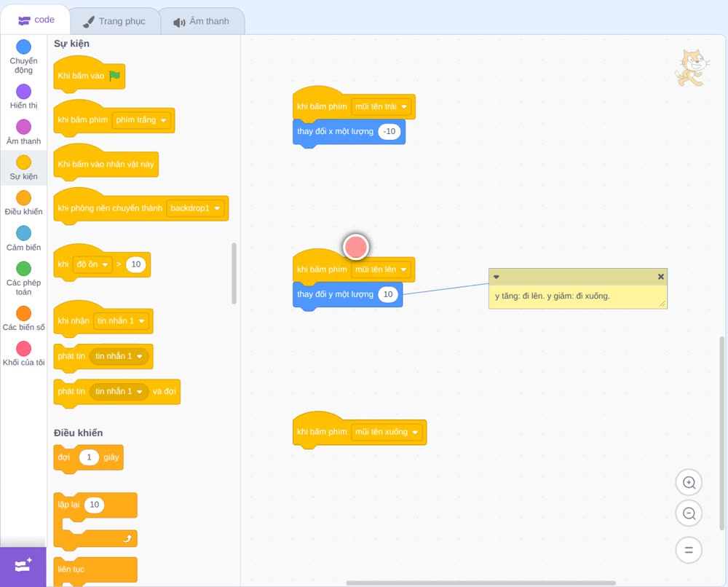Screen dimensions: 728x587
Task: Zoom in on the workspace
Action: 689,483
